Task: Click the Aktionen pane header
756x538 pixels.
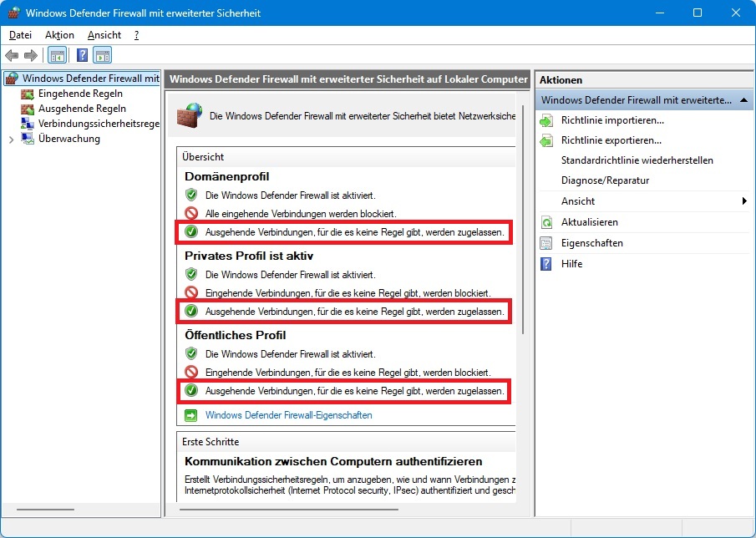Action: tap(561, 80)
